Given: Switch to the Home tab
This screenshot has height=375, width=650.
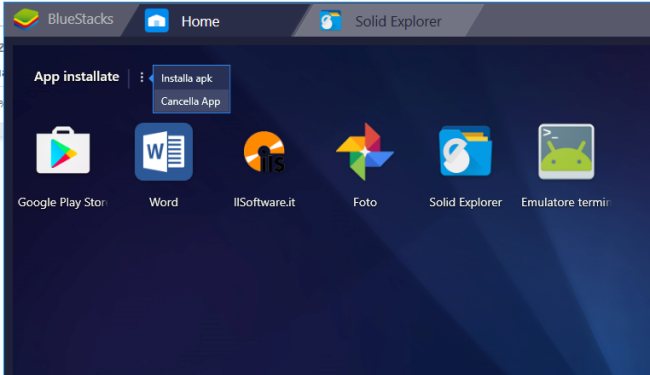Looking at the screenshot, I should pyautogui.click(x=216, y=20).
